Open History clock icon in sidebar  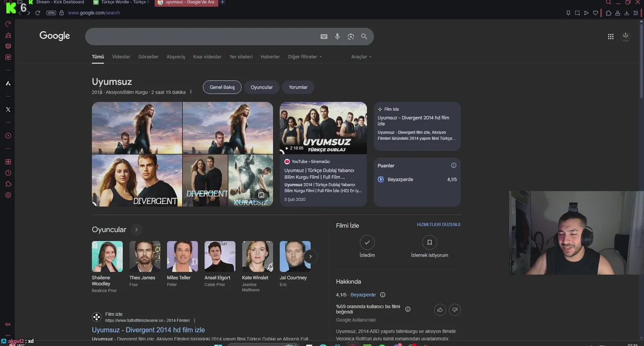(8, 173)
